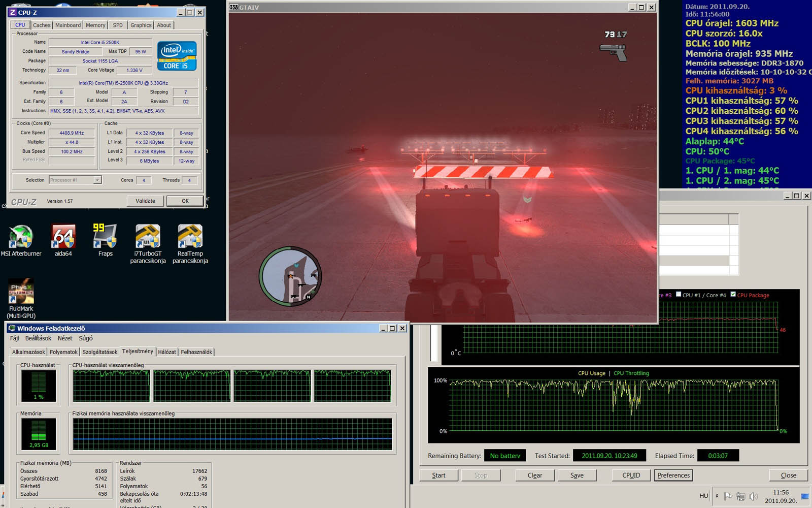Click the Memória usage meter showing 2,95 GB
Image resolution: width=812 pixels, height=508 pixels.
tap(39, 434)
